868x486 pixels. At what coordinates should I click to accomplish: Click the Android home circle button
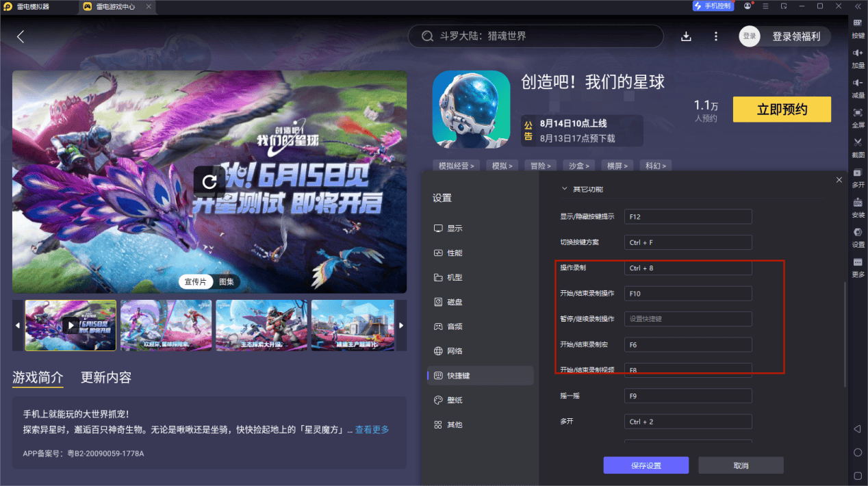coord(857,452)
